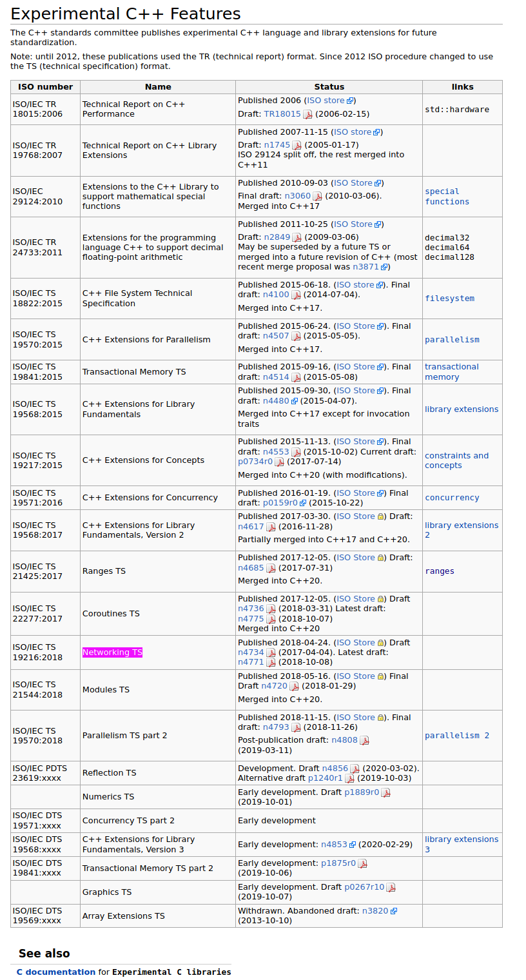Open the parallelism 2 link

pos(456,736)
